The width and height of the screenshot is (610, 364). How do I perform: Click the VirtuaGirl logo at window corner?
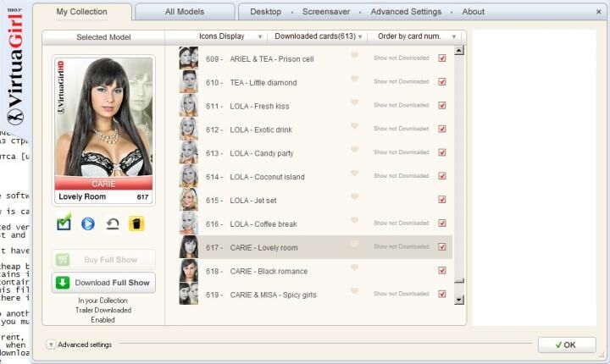(15, 68)
